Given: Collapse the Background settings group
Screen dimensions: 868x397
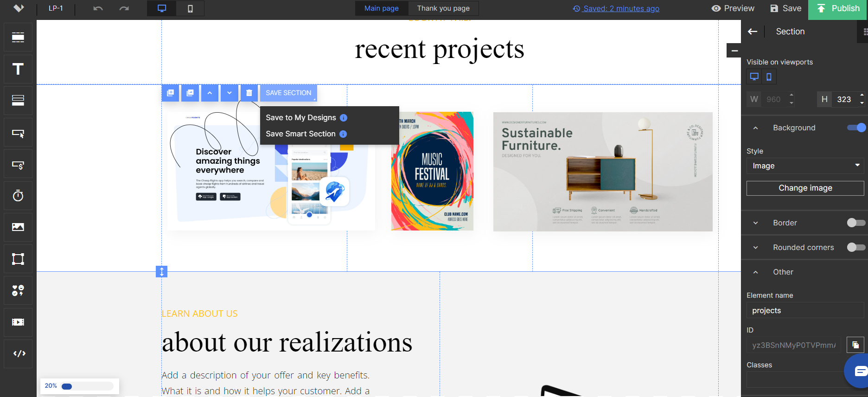Looking at the screenshot, I should (x=755, y=128).
